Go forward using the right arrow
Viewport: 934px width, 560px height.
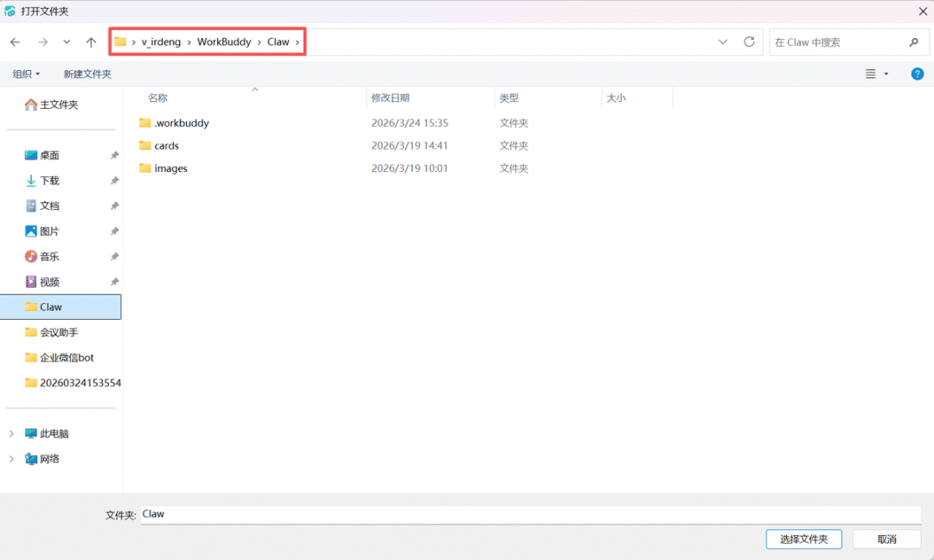pos(43,42)
